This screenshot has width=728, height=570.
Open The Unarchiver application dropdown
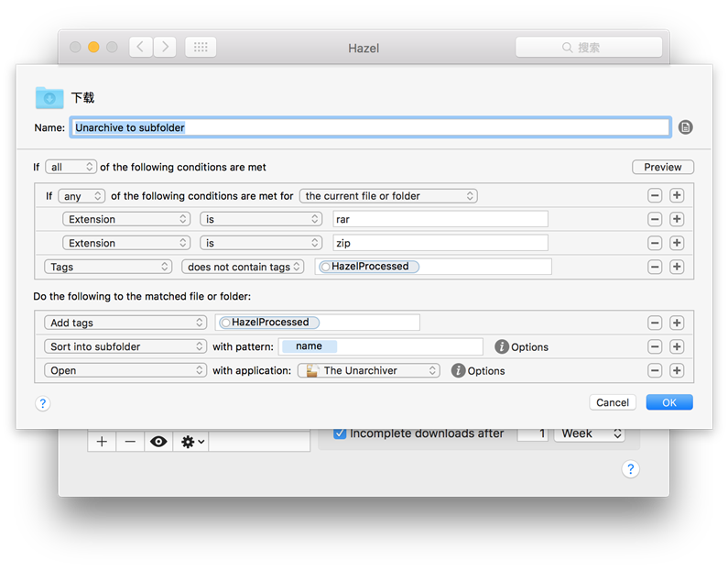pos(369,370)
